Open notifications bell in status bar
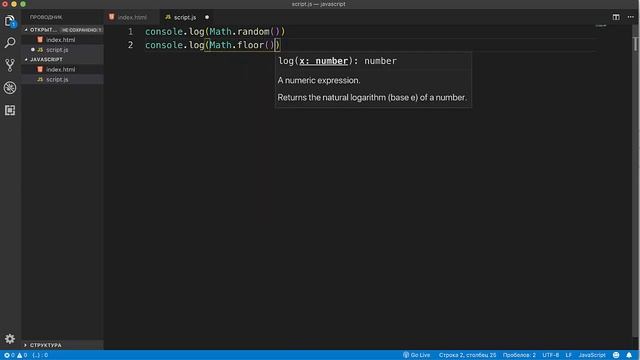This screenshot has width=640, height=360. 629,355
